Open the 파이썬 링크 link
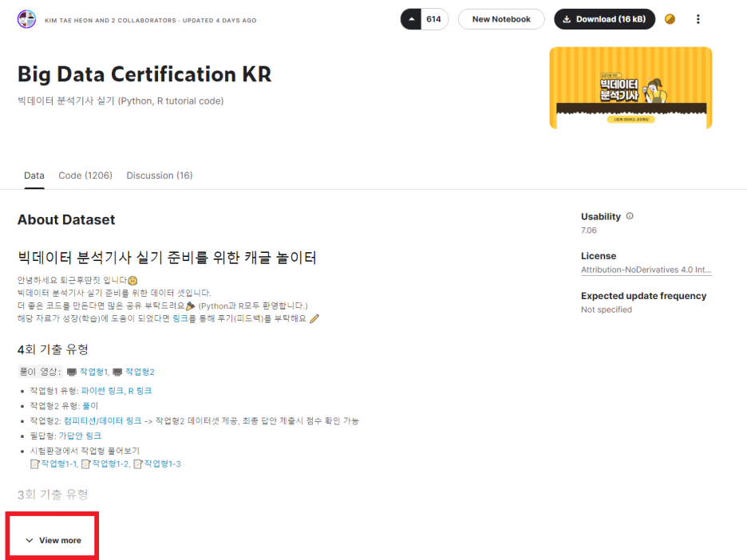Viewport: 747px width, 560px height. (102, 391)
